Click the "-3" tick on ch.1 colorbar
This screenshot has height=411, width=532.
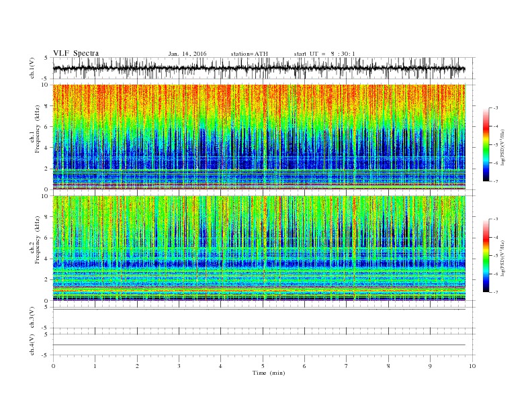click(495, 108)
